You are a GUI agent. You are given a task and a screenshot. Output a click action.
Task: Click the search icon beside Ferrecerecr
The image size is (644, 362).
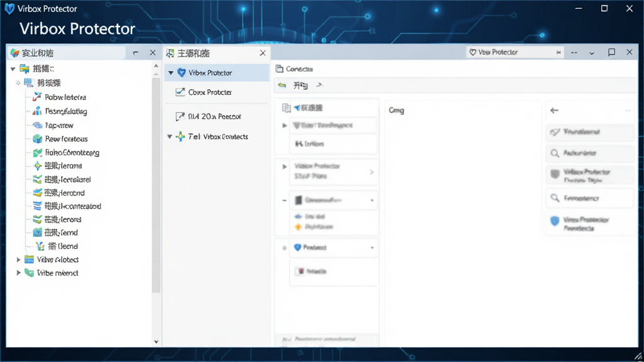click(555, 198)
